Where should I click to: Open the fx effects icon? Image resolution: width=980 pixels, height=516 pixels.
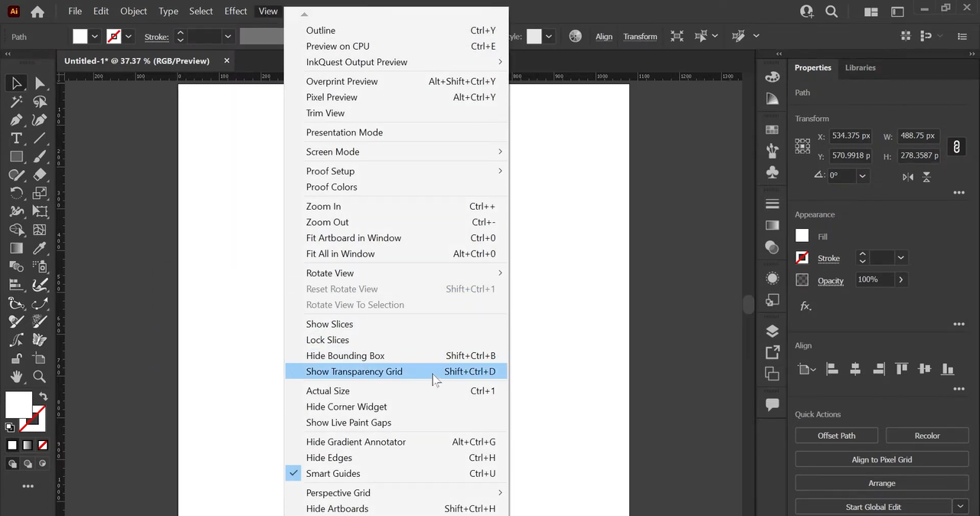point(805,306)
